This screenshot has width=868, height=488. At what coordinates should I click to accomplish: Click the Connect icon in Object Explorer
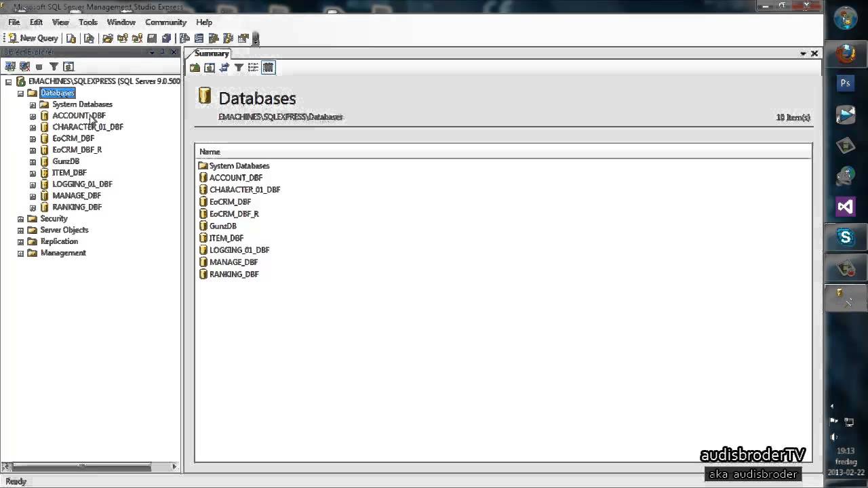10,66
